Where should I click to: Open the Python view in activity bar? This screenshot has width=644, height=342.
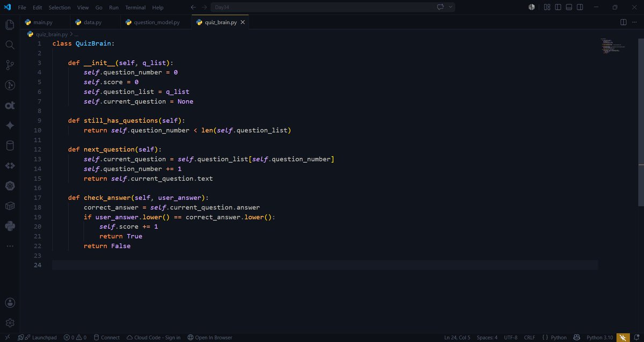pos(10,226)
